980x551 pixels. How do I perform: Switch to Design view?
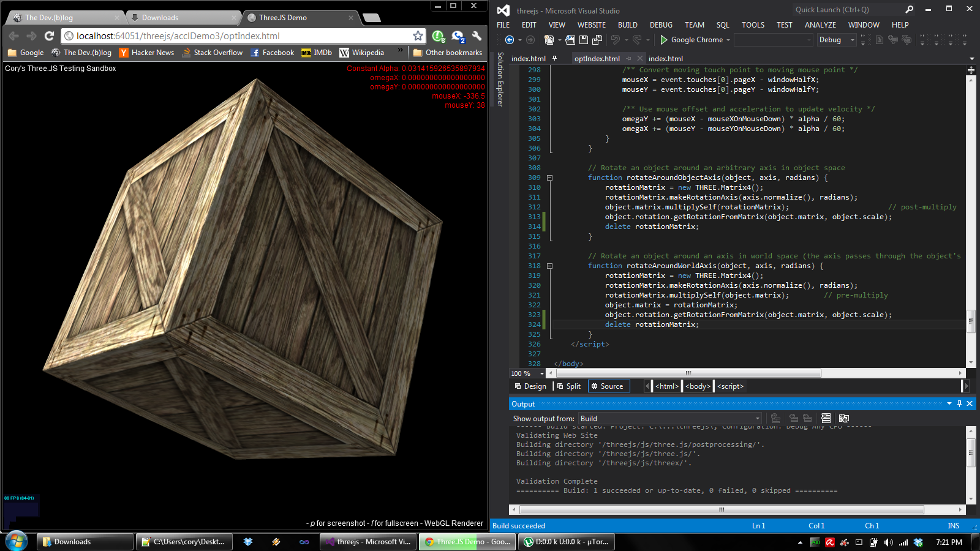(x=530, y=386)
